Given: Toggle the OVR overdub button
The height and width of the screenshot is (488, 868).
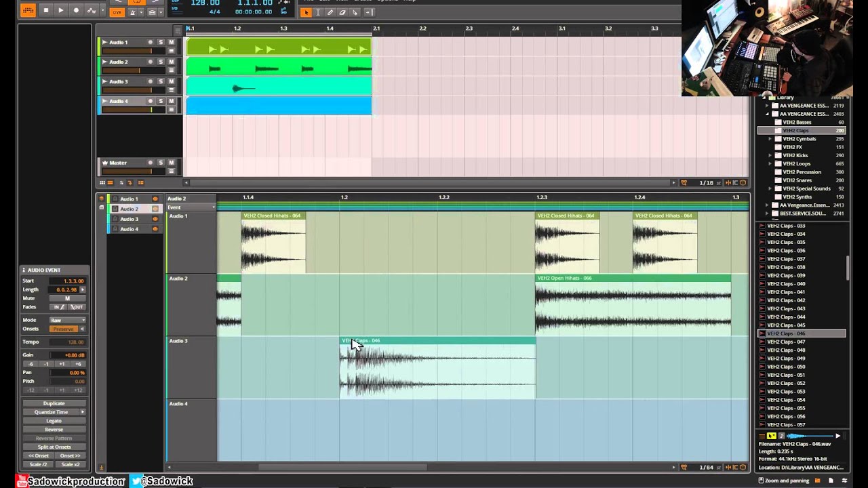Looking at the screenshot, I should pyautogui.click(x=117, y=12).
